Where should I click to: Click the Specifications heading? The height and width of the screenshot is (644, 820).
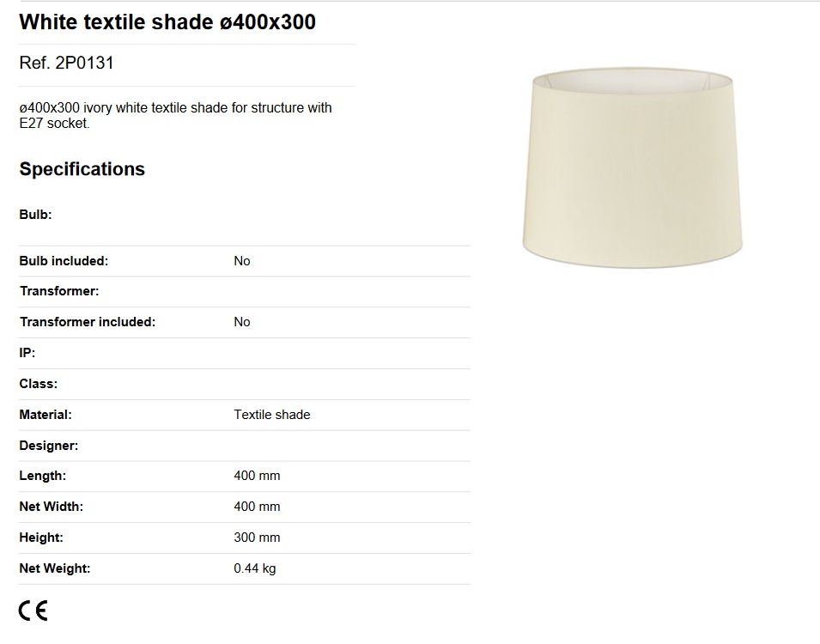(82, 169)
